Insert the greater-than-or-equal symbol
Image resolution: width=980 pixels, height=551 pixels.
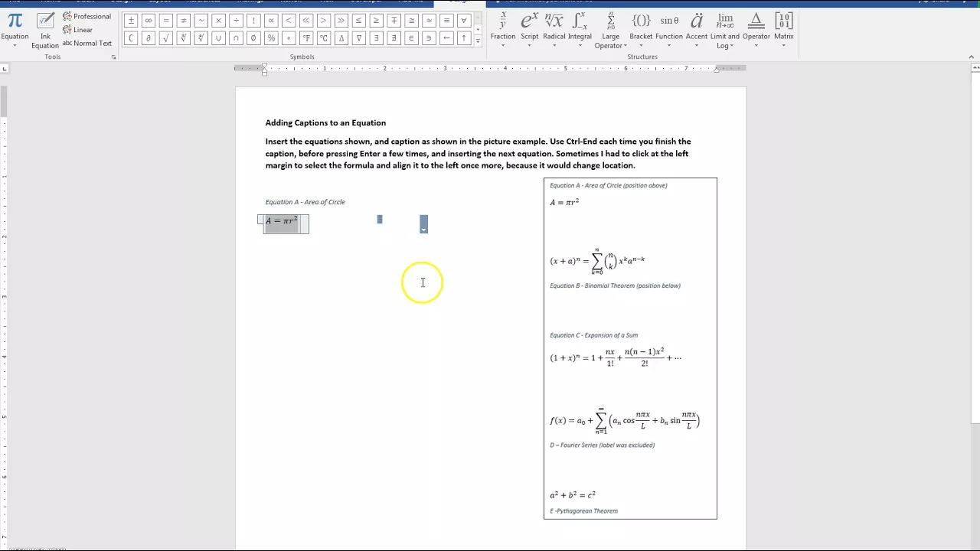tap(376, 21)
